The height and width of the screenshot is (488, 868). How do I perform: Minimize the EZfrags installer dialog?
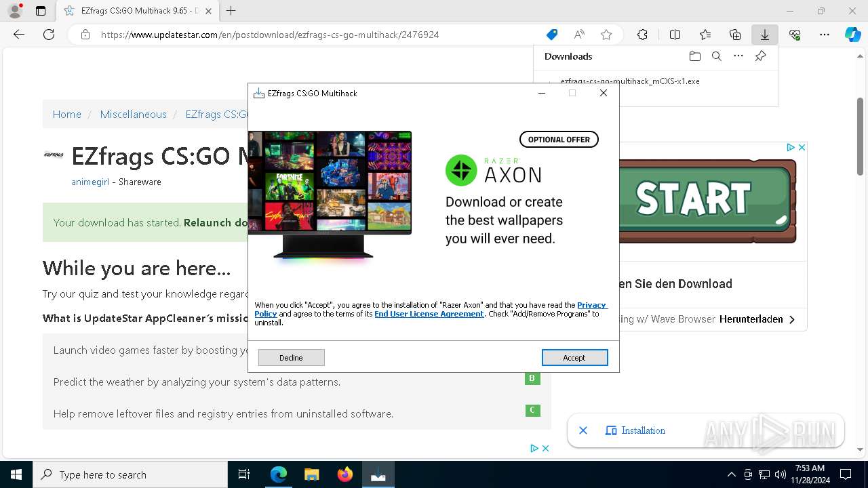[x=542, y=94]
